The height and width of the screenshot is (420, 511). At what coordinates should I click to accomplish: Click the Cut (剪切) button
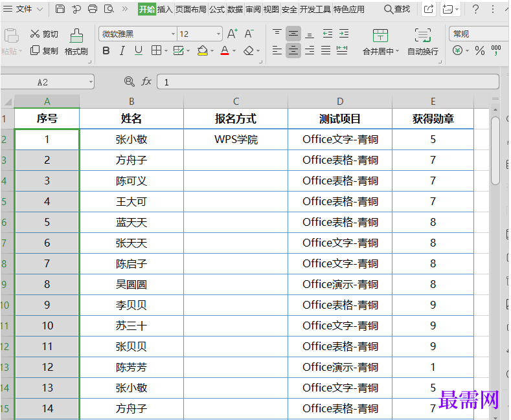pyautogui.click(x=44, y=34)
